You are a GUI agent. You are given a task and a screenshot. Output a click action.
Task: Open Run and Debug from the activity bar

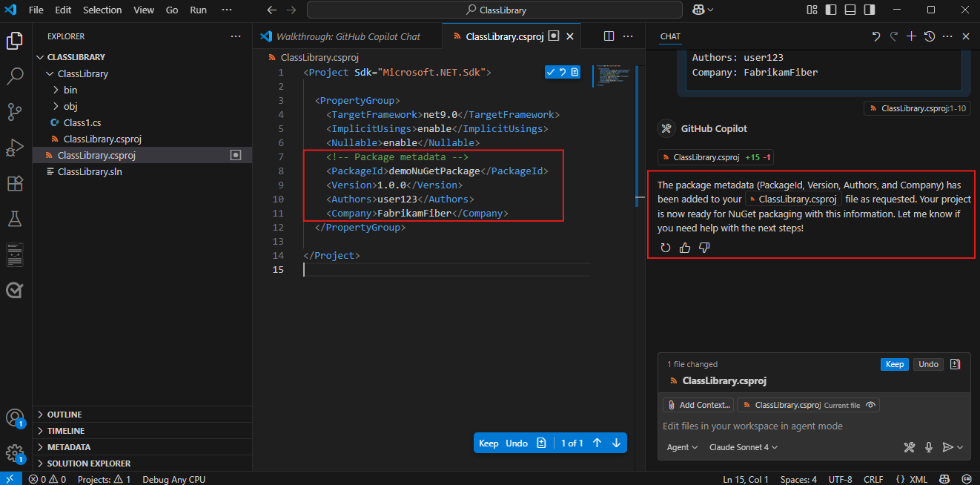point(15,148)
